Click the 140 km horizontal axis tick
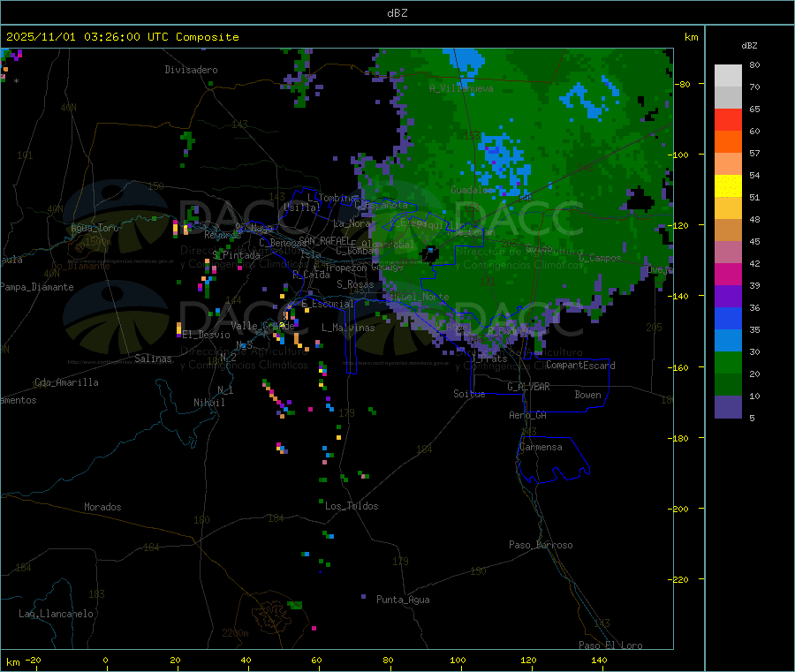Viewport: 795px width, 672px height. 599,661
